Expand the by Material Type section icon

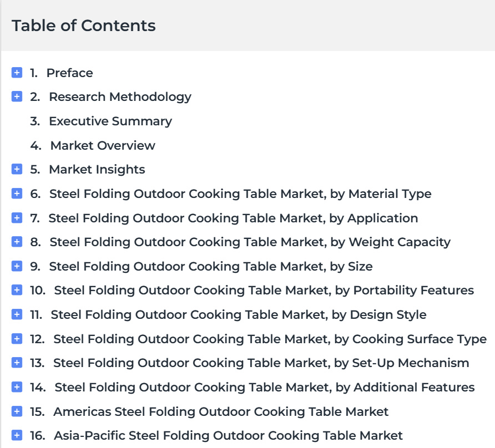(x=17, y=194)
